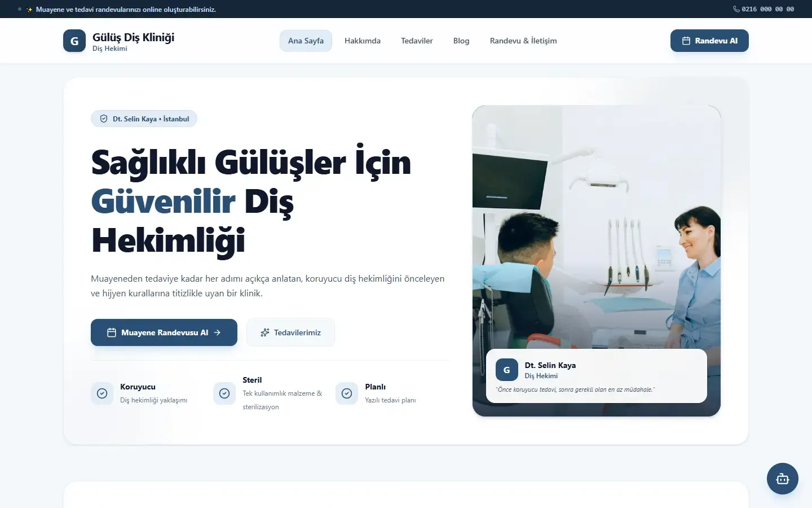Select Blog in navigation
812x508 pixels.
[x=461, y=41]
